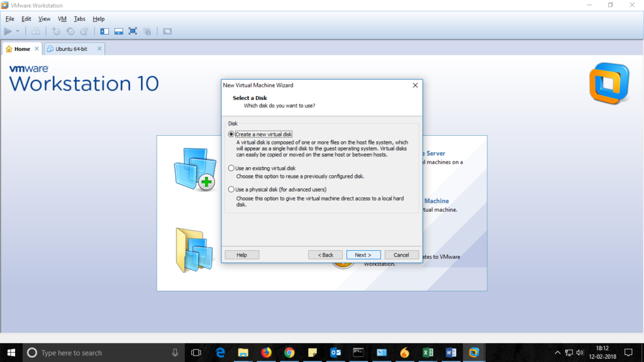Select Create a new virtual disk option
Image resolution: width=644 pixels, height=362 pixels.
tap(231, 134)
